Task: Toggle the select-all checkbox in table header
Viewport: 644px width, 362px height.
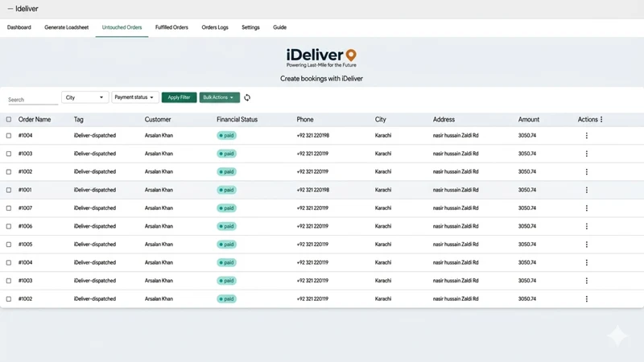Action: click(x=9, y=119)
